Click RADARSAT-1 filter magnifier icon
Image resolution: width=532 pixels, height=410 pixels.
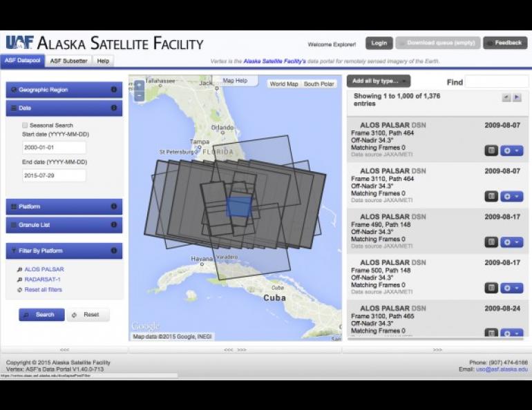click(19, 280)
